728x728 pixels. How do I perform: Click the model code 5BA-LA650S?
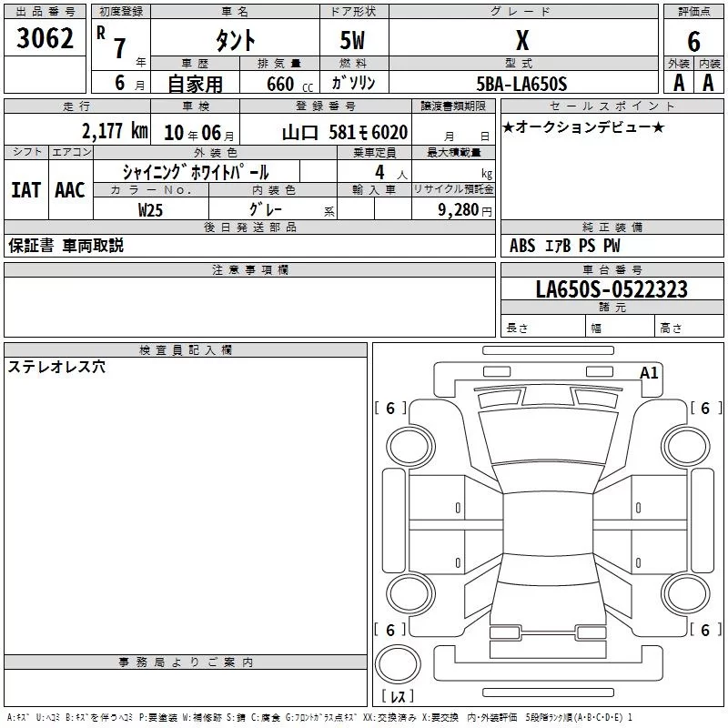(x=521, y=84)
